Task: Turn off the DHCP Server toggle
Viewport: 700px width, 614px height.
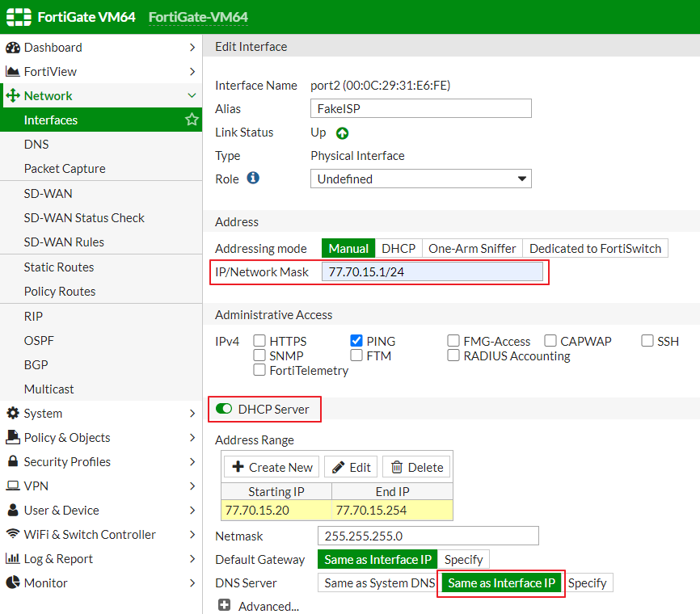Action: click(x=224, y=409)
